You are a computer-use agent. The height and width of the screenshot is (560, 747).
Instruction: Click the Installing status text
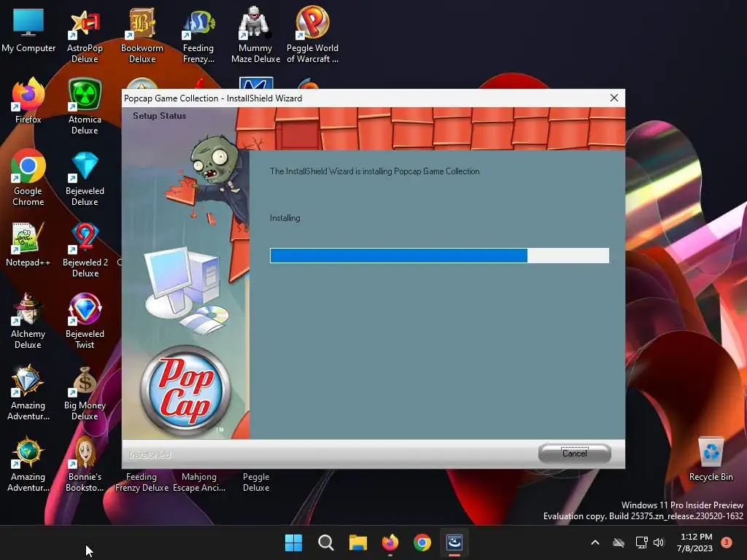pos(285,218)
